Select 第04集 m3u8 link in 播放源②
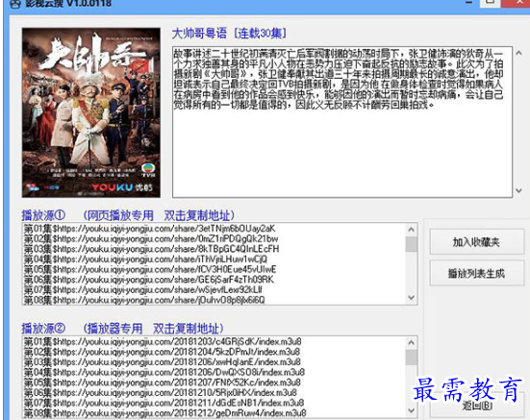The image size is (530, 420). click(x=164, y=372)
